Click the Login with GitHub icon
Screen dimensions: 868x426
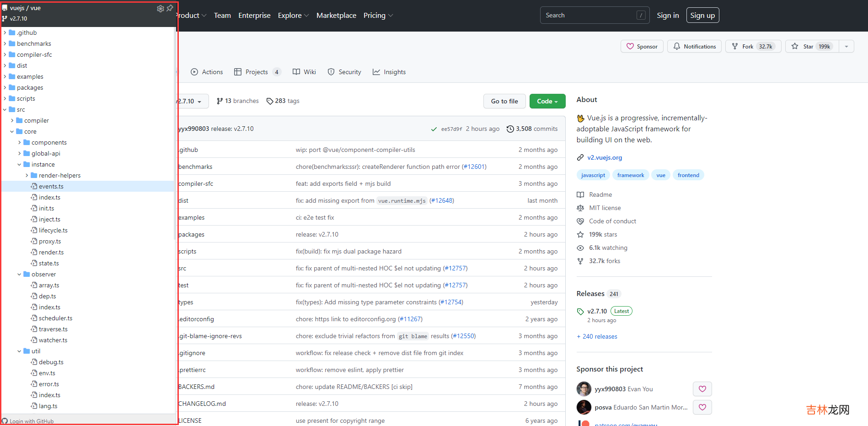(x=5, y=421)
